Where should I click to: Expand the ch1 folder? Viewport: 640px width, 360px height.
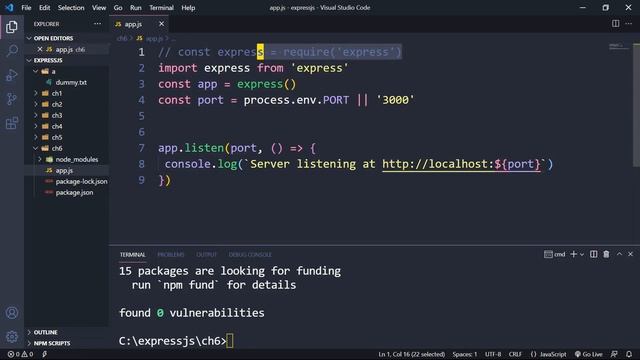tap(36, 93)
